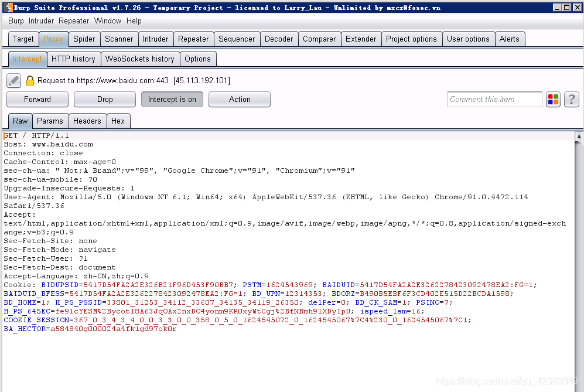Click the Sec-Fetch-Site: none line
This screenshot has height=392, width=584.
coord(50,241)
